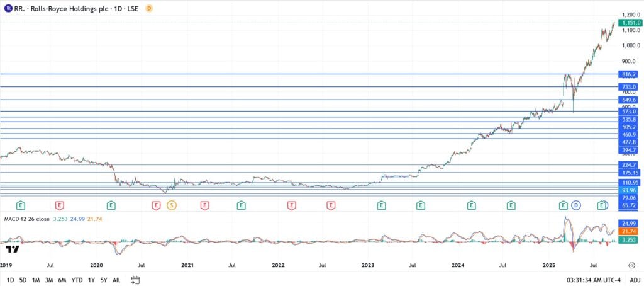This screenshot has height=286, width=644.
Task: Open green earnings marker from early 2025
Action: point(563,205)
